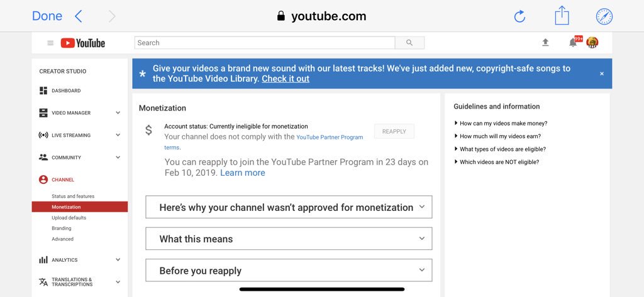Screen dimensions: 644x297
Task: Expand the Video Manager section
Action: [118, 113]
